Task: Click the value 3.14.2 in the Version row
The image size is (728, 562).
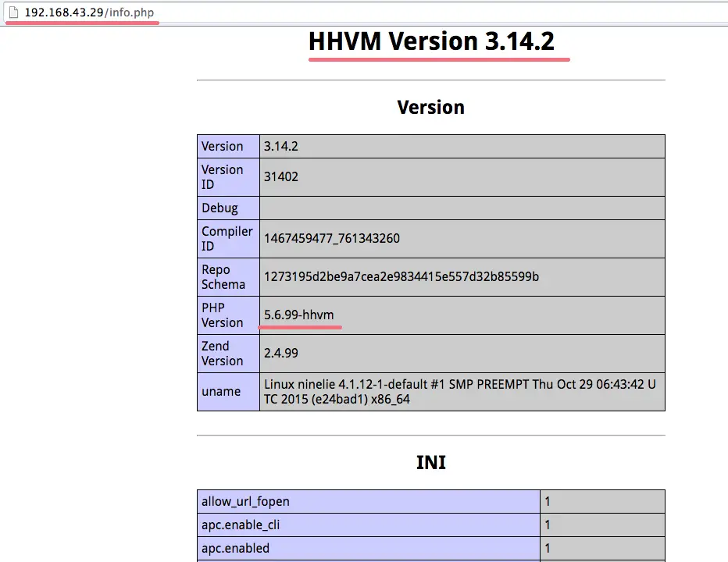Action: [281, 146]
